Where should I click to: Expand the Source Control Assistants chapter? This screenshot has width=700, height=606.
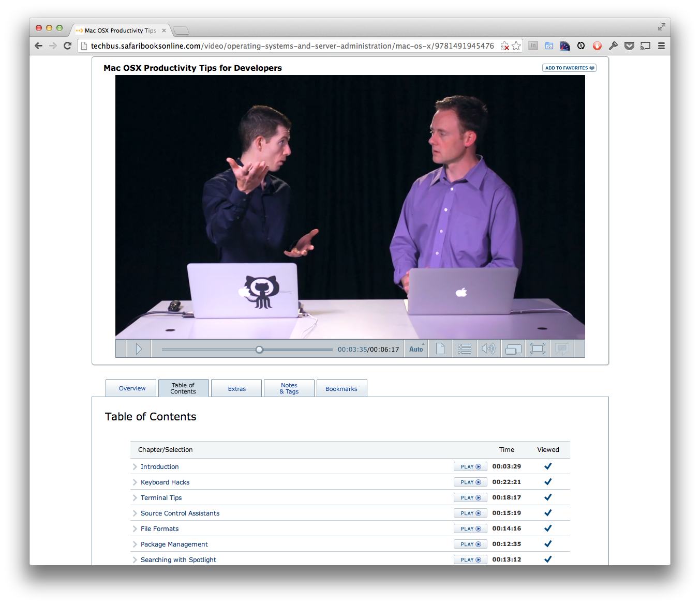(x=135, y=513)
